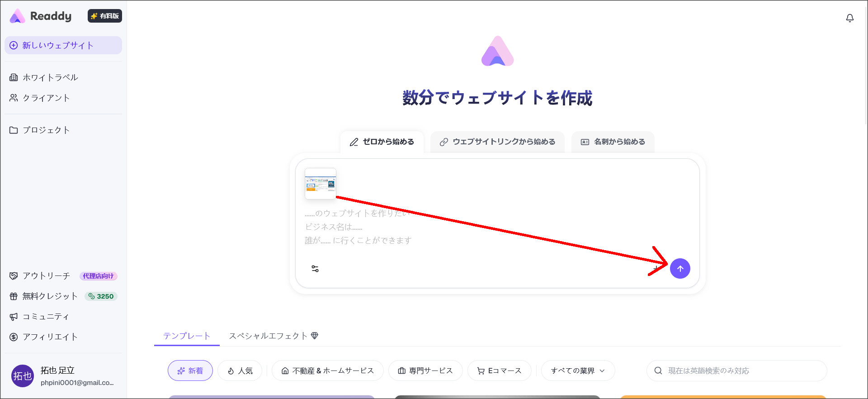Image resolution: width=868 pixels, height=399 pixels.
Task: Open コミュニティ link
Action: tap(63, 317)
